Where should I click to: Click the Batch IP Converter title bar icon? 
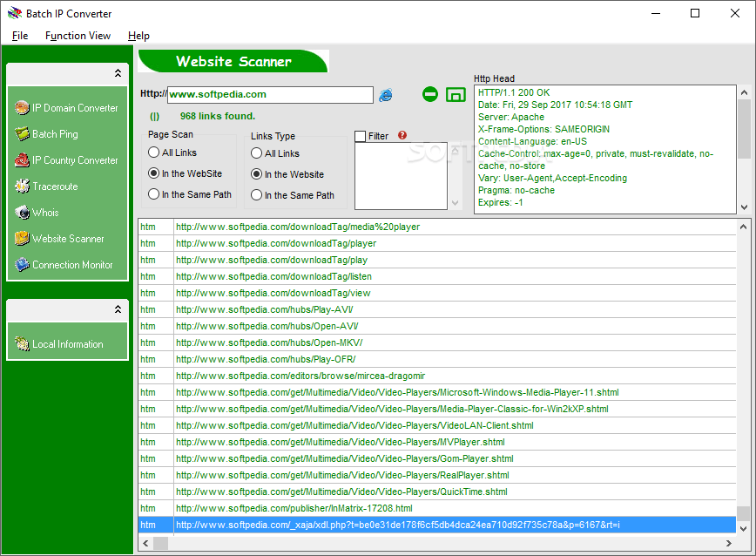tap(15, 13)
